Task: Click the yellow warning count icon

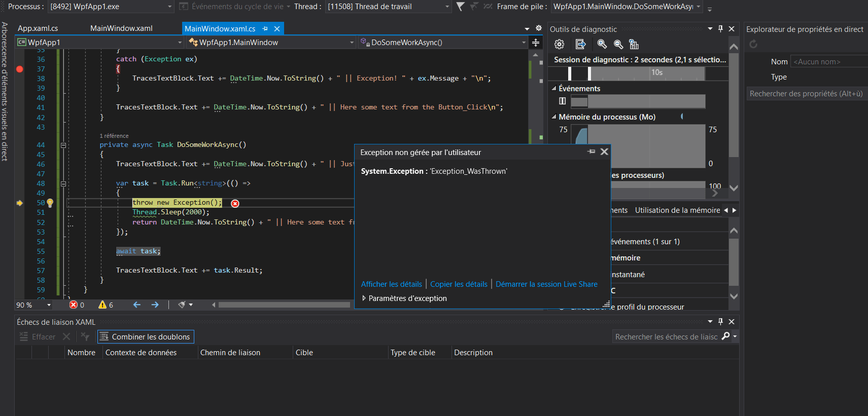Action: click(102, 305)
